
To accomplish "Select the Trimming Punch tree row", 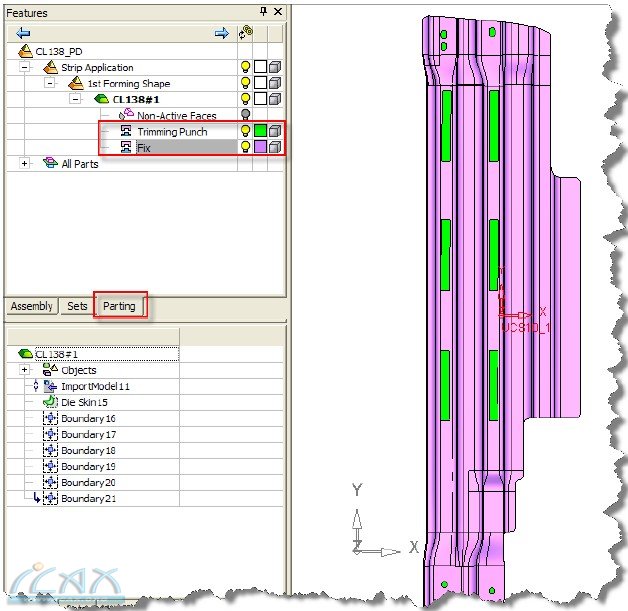I will coord(172,132).
